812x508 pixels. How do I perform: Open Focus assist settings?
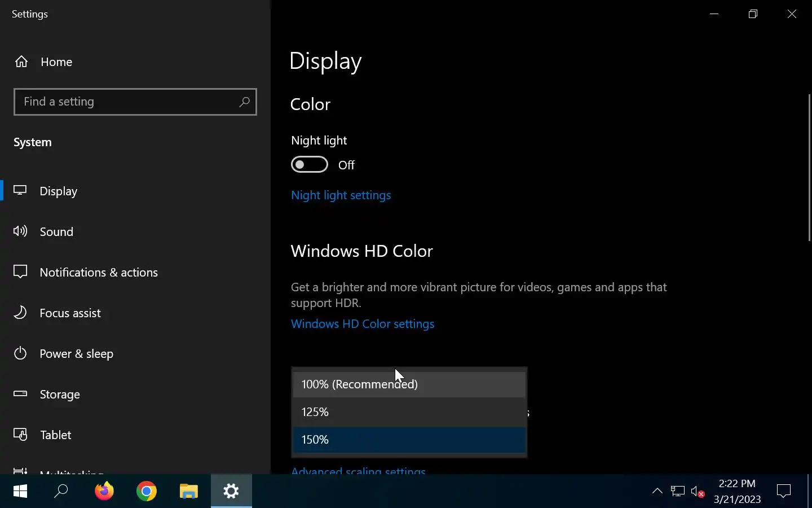point(135,313)
